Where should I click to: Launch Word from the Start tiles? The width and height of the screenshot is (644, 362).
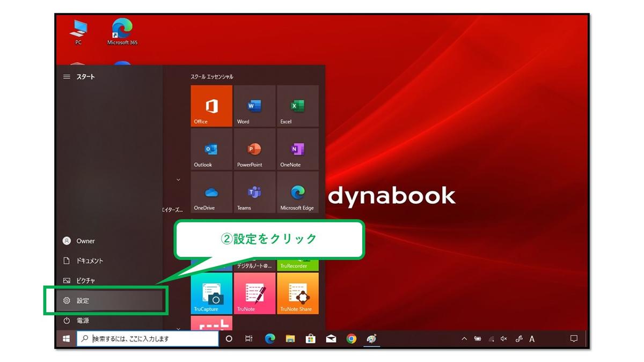click(x=254, y=106)
